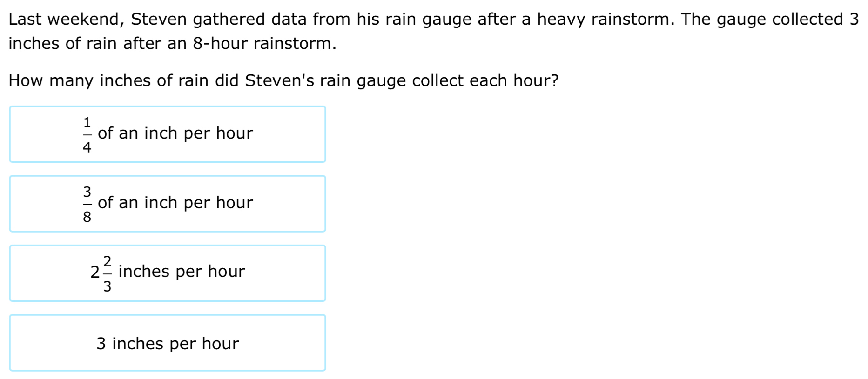This screenshot has width=868, height=379.
Task: Click the text "of an inch per hour" beside 3/8
Action: (x=175, y=203)
